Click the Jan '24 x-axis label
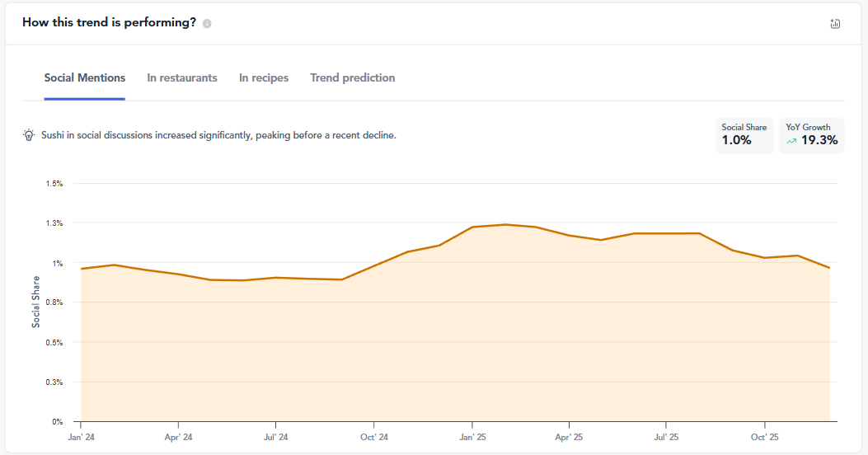 [81, 437]
